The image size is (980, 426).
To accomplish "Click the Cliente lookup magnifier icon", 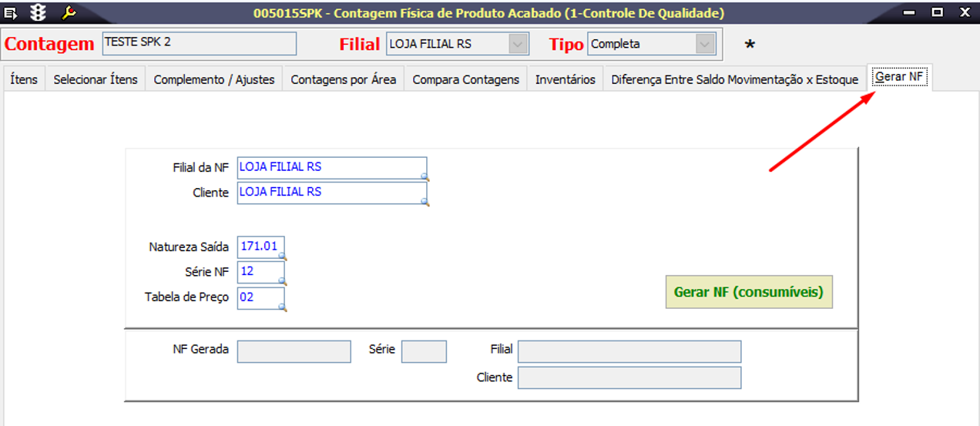I will click(x=425, y=202).
